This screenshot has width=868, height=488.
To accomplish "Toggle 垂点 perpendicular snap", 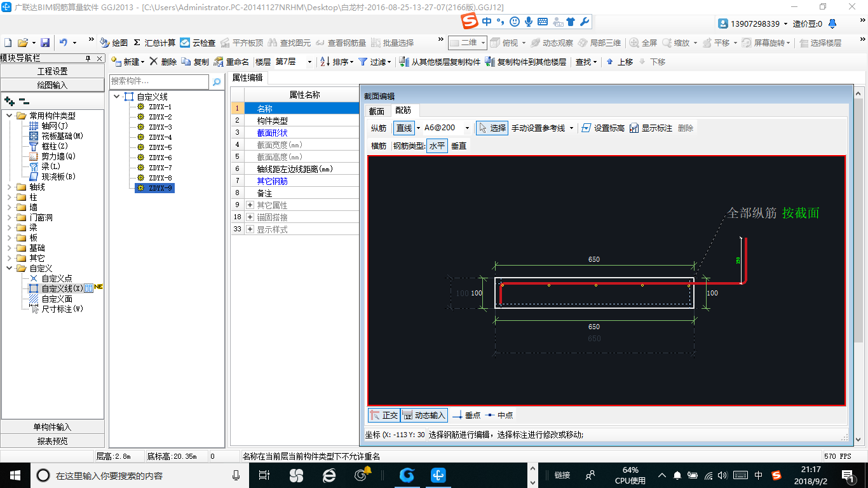I will 466,415.
